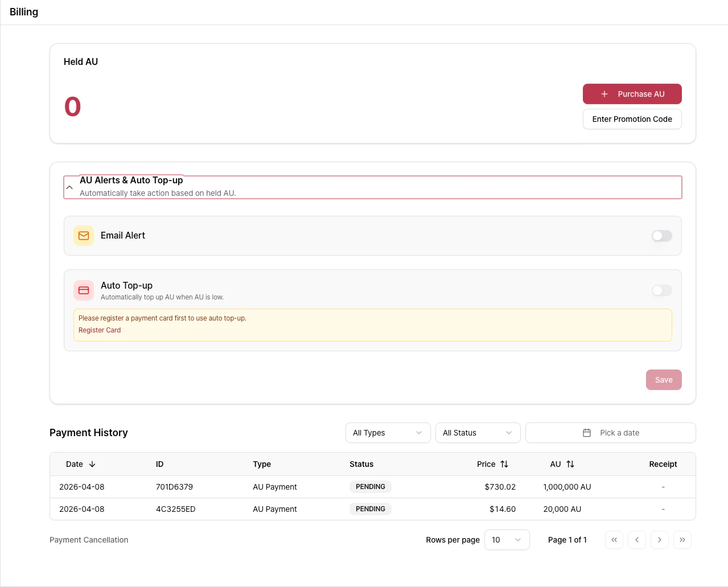Sort by Date column arrow
Image resolution: width=728 pixels, height=587 pixels.
pyautogui.click(x=92, y=464)
